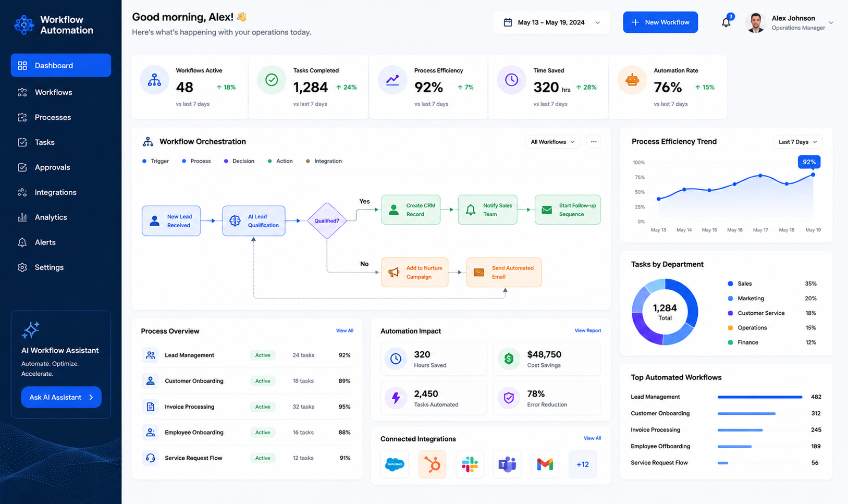Toggle the Process legend item
This screenshot has width=848, height=504.
pos(196,161)
